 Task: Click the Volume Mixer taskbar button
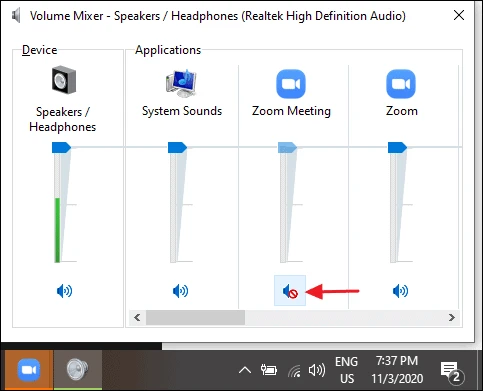coord(78,370)
